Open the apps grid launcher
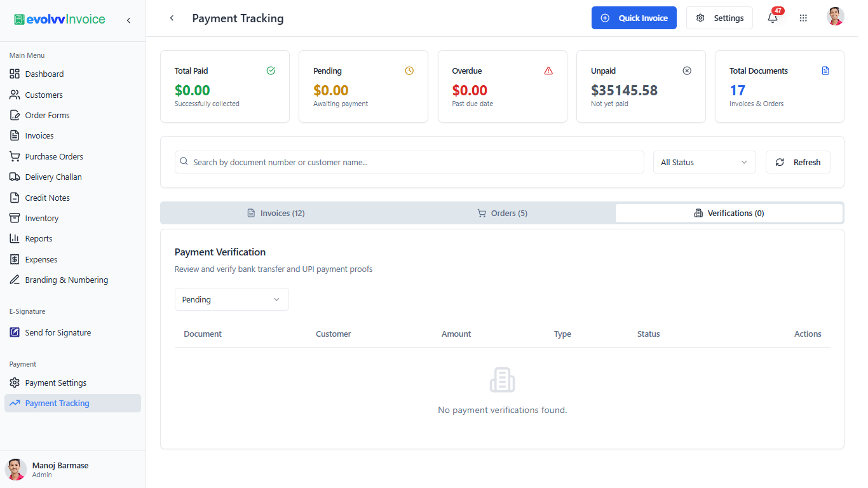The image size is (868, 488). pyautogui.click(x=803, y=18)
